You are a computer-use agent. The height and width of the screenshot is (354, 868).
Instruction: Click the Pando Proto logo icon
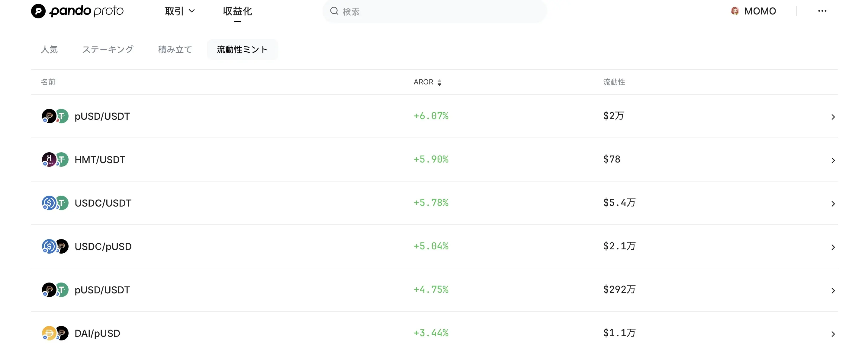pos(38,11)
